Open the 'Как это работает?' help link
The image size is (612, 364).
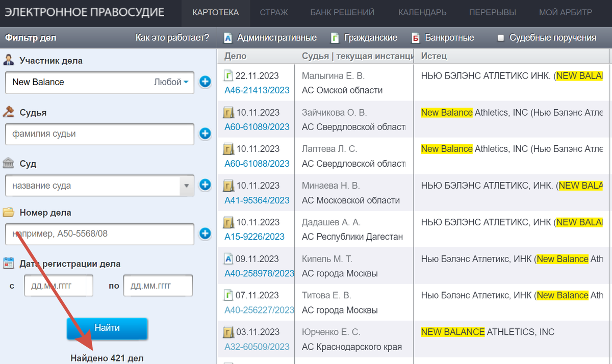point(172,38)
